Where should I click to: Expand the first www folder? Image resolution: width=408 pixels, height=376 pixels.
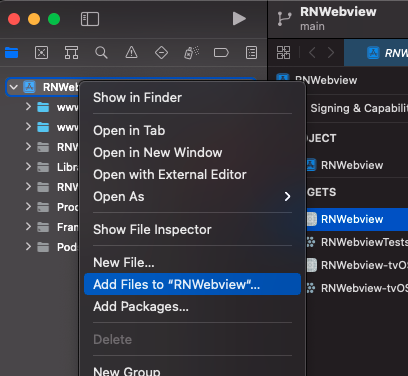[x=28, y=107]
